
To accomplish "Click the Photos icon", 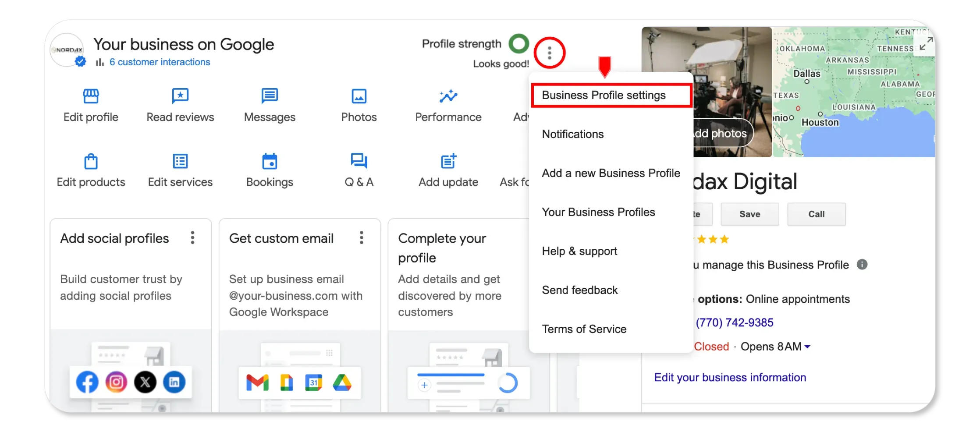I will pyautogui.click(x=359, y=96).
